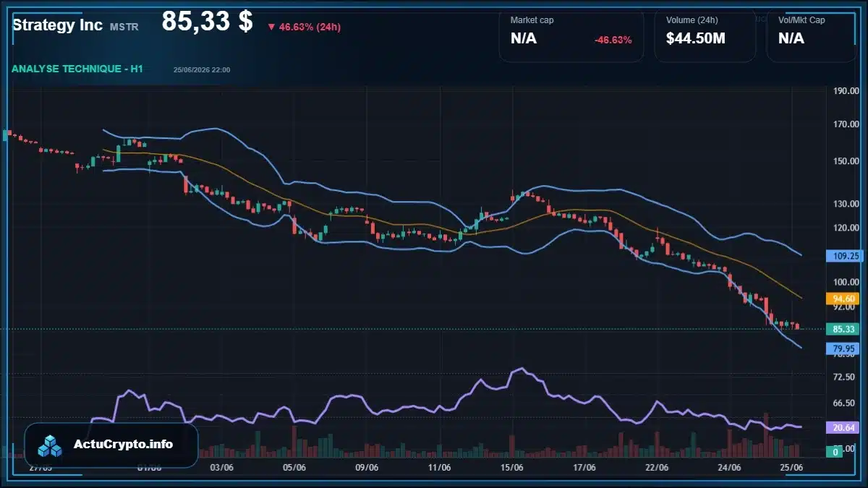
Task: Click the -46.63% figure in Market cap card
Action: click(613, 40)
